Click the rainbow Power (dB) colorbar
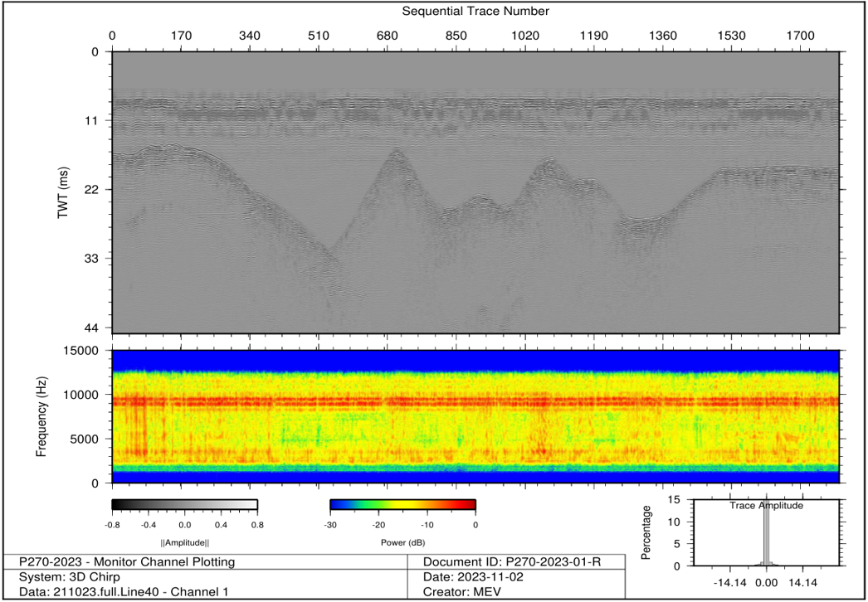Image resolution: width=868 pixels, height=602 pixels. click(402, 504)
